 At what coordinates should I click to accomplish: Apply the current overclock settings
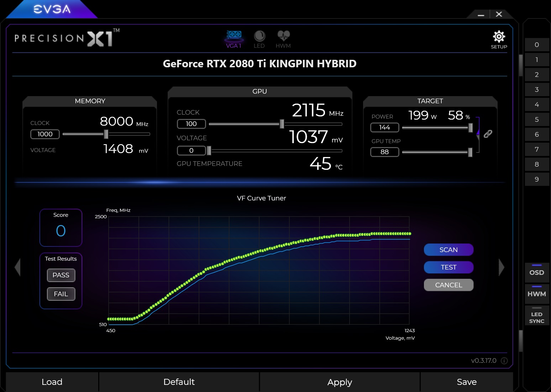click(x=339, y=382)
